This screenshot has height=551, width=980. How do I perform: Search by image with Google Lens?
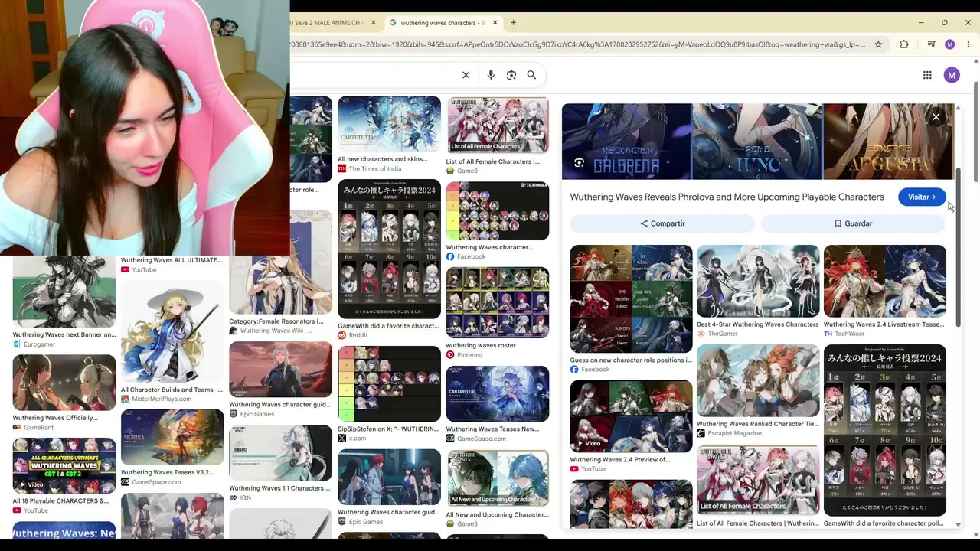point(511,75)
